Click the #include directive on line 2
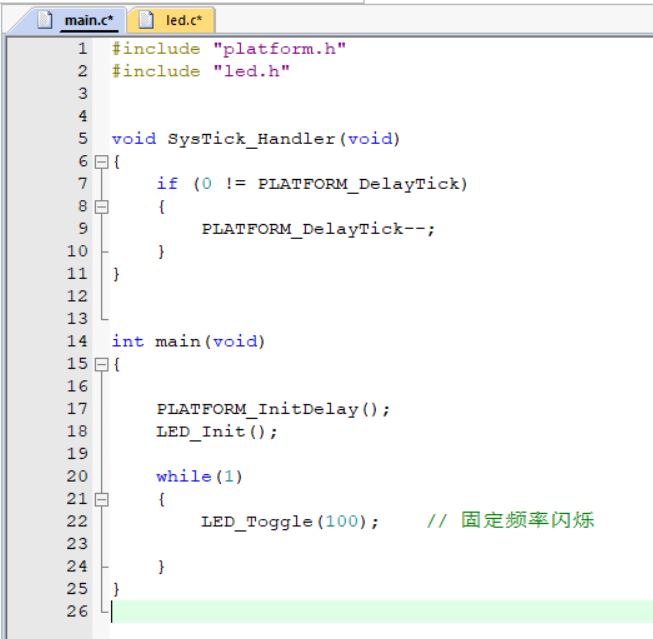Viewport: 653px width, 639px height. click(x=156, y=71)
